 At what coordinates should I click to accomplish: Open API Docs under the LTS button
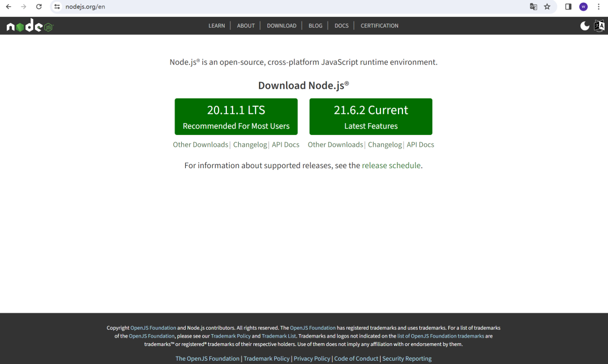[285, 145]
